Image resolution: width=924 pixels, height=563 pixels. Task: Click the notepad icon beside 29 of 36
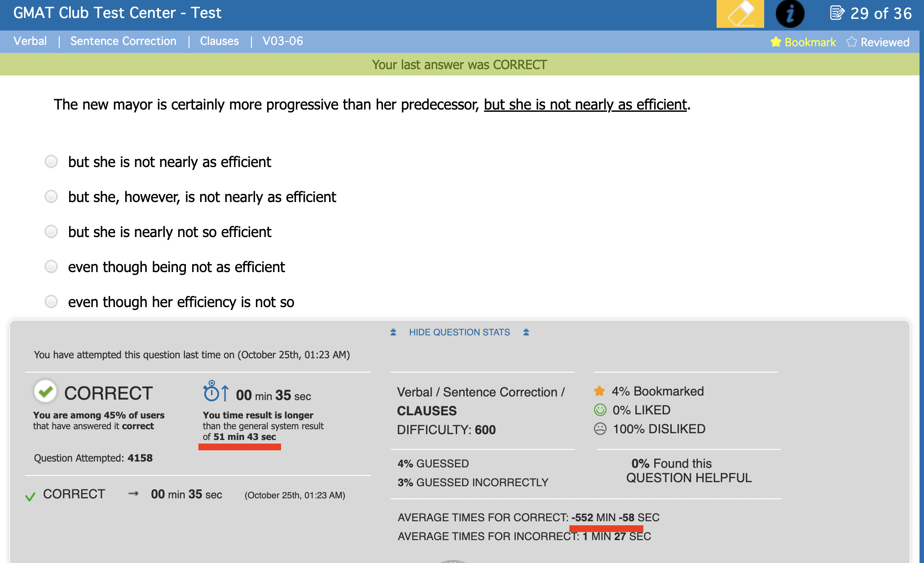click(837, 13)
